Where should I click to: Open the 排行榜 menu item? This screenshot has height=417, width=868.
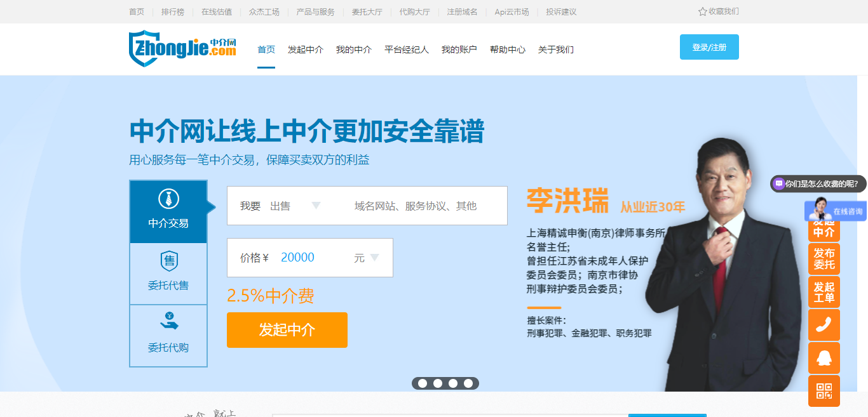pyautogui.click(x=172, y=11)
